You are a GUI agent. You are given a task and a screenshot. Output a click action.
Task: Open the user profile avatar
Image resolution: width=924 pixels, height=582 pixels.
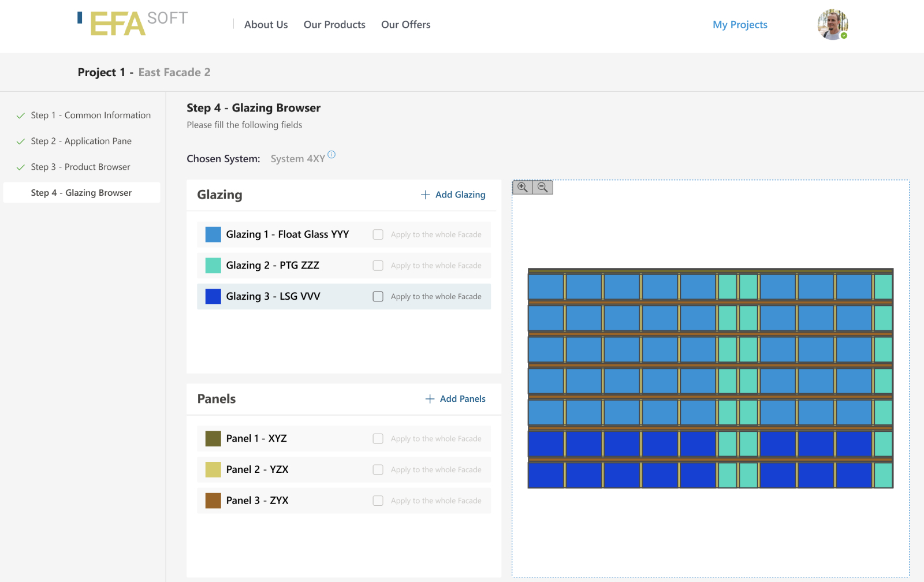(x=833, y=24)
